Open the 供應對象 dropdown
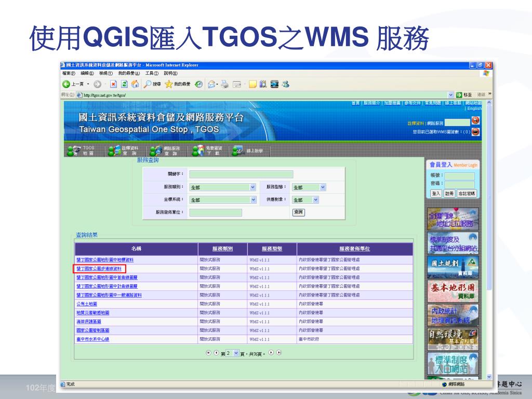Viewport: 532px width, 399px height. pyautogui.click(x=305, y=200)
